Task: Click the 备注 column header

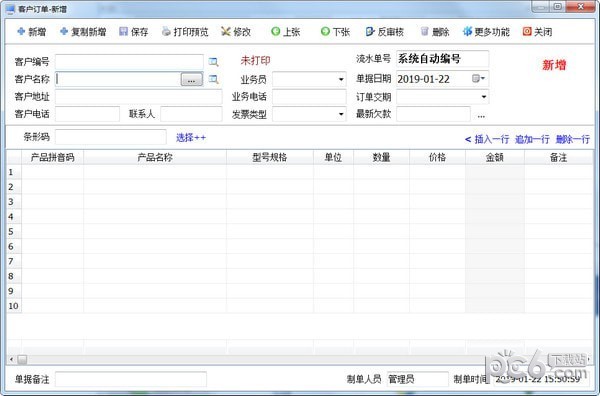Action: click(x=558, y=157)
